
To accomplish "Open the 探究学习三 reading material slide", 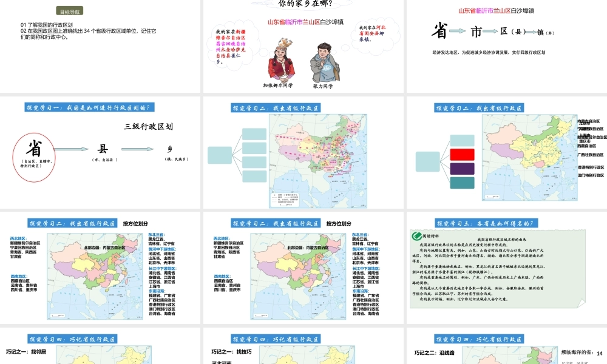I will point(507,268).
